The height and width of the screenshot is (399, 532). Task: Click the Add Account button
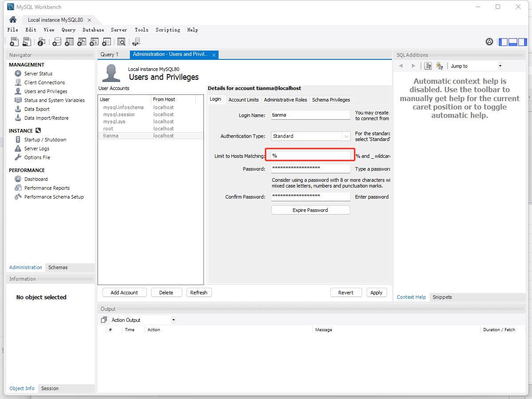(124, 293)
